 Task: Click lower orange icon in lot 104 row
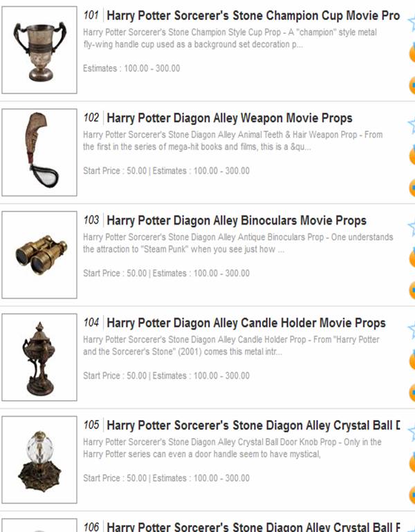click(x=412, y=392)
